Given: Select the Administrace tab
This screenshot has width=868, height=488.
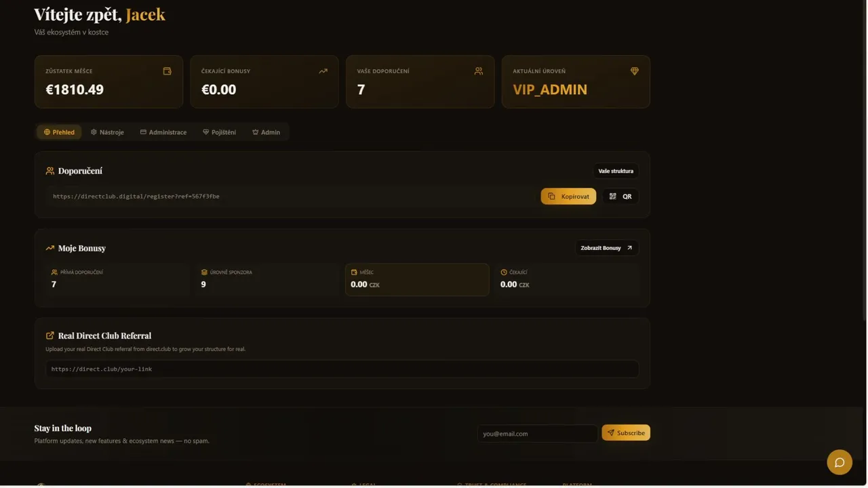Looking at the screenshot, I should (x=163, y=132).
